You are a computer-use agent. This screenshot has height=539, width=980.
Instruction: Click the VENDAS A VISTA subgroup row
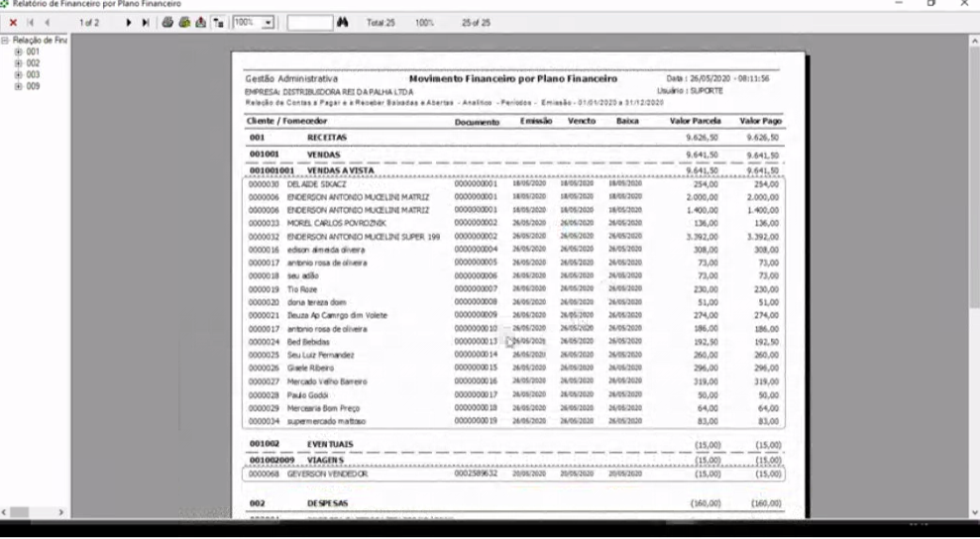pyautogui.click(x=513, y=170)
